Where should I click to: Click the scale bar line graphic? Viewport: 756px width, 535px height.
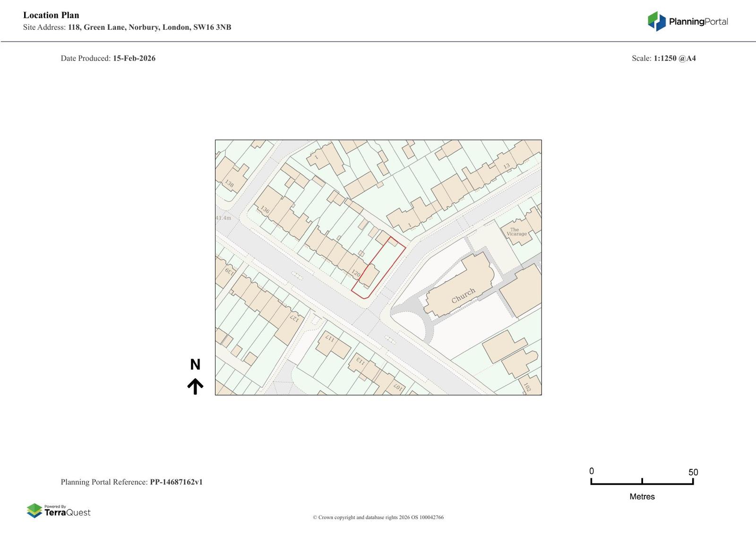pos(642,483)
